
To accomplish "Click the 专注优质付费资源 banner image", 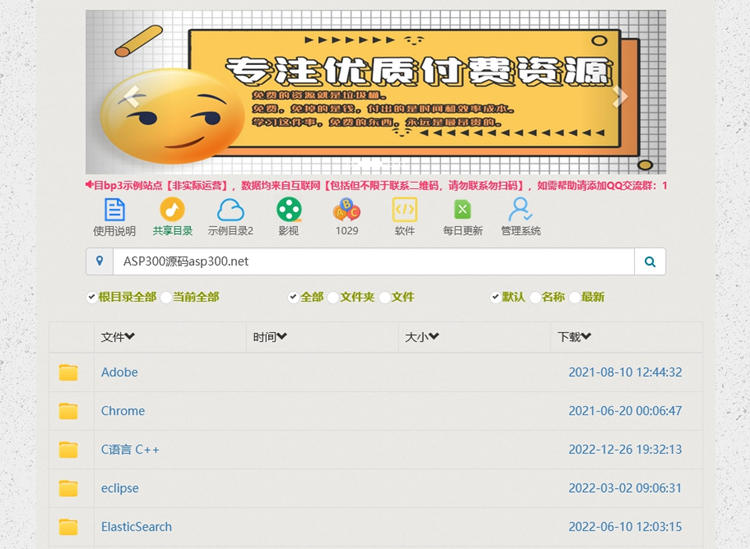I will 376,92.
